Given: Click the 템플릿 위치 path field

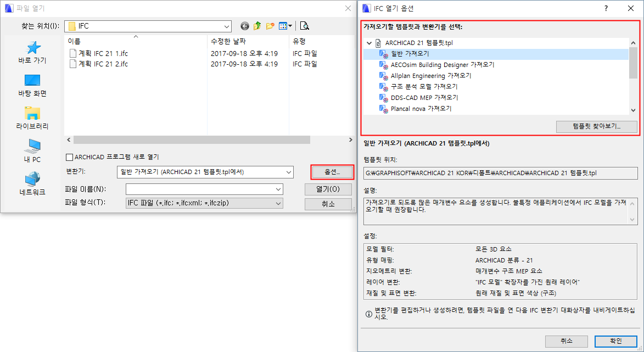Looking at the screenshot, I should [500, 174].
